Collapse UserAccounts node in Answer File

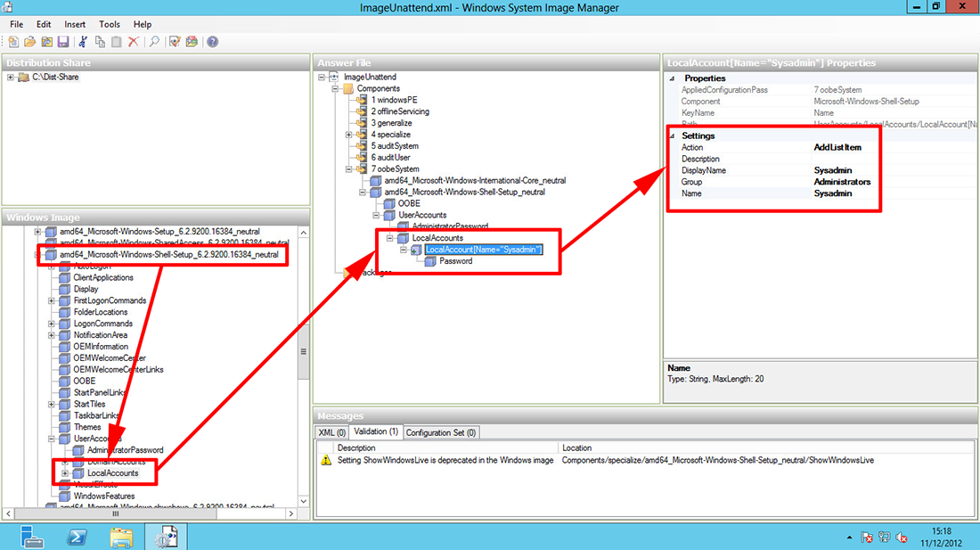[376, 216]
